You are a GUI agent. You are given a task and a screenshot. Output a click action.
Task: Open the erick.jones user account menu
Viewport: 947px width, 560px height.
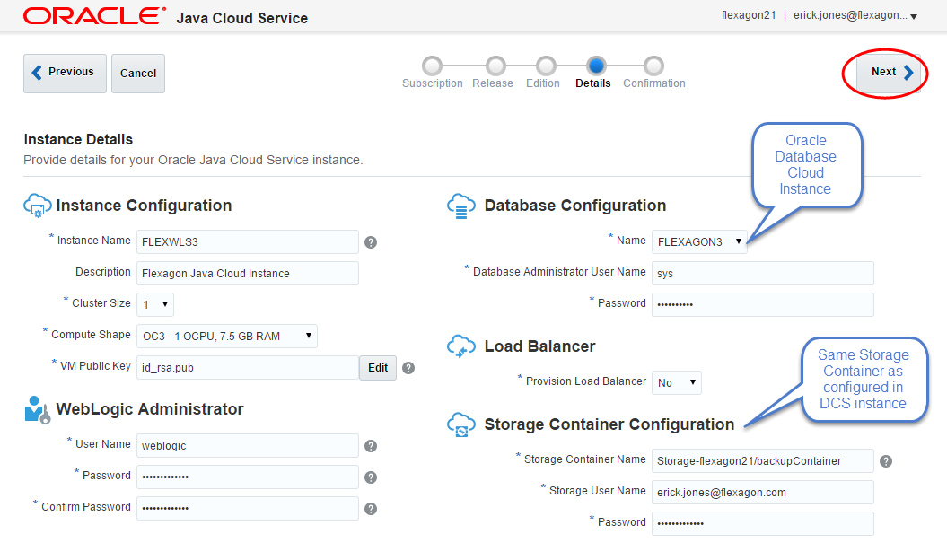tap(855, 16)
